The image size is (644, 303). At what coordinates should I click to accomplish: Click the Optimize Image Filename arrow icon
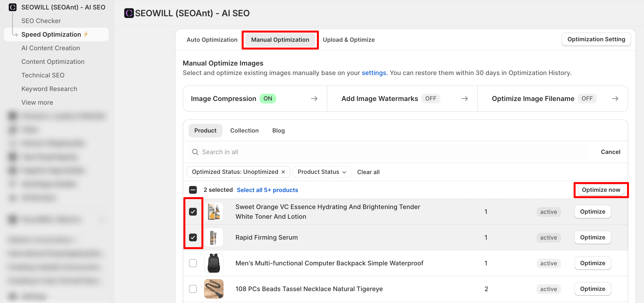pyautogui.click(x=615, y=99)
